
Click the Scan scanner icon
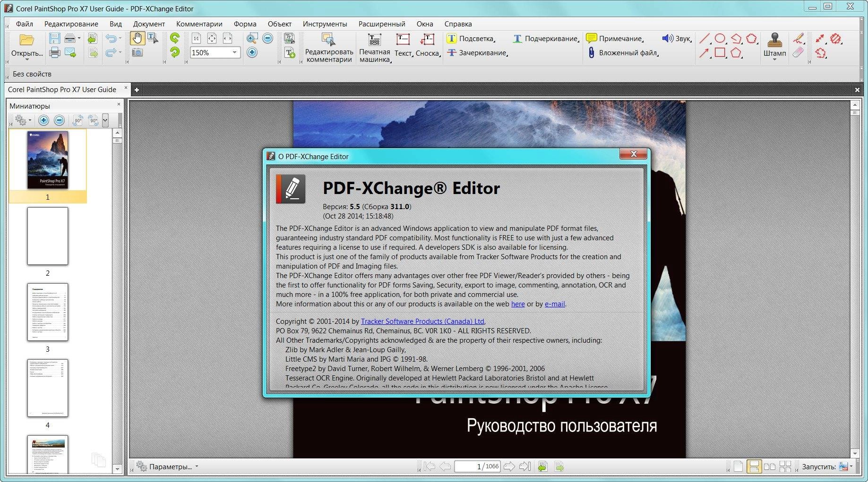pyautogui.click(x=70, y=38)
